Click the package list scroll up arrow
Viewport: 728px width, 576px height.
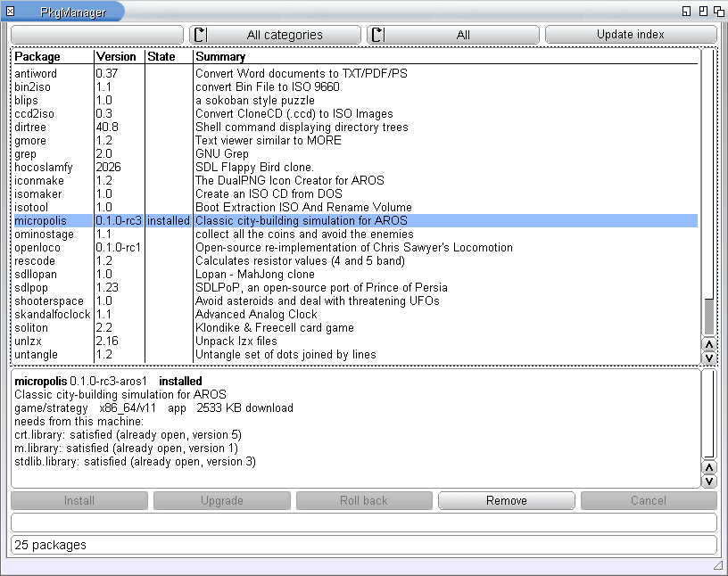[x=709, y=344]
